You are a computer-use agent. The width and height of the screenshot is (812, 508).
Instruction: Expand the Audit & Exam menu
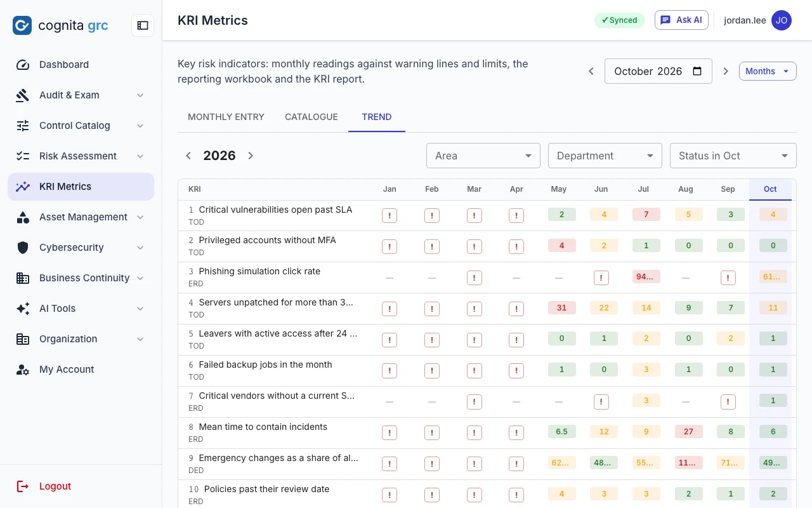point(140,95)
